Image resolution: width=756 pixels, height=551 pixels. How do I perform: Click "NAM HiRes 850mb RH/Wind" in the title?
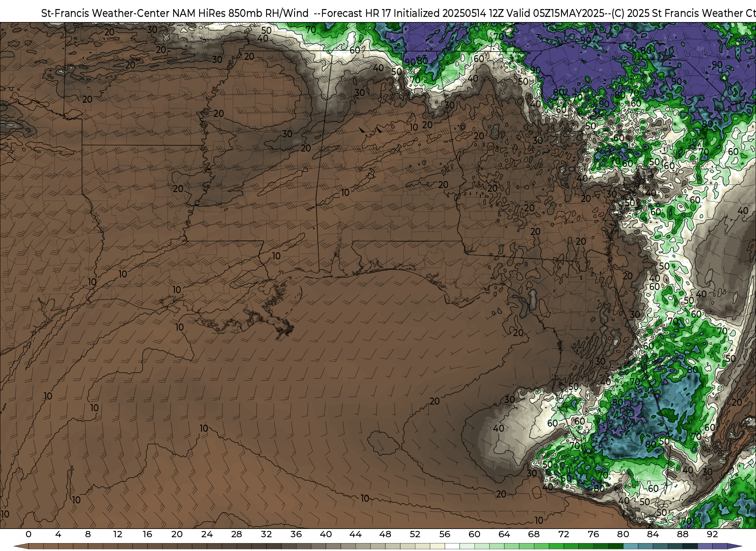(x=240, y=13)
